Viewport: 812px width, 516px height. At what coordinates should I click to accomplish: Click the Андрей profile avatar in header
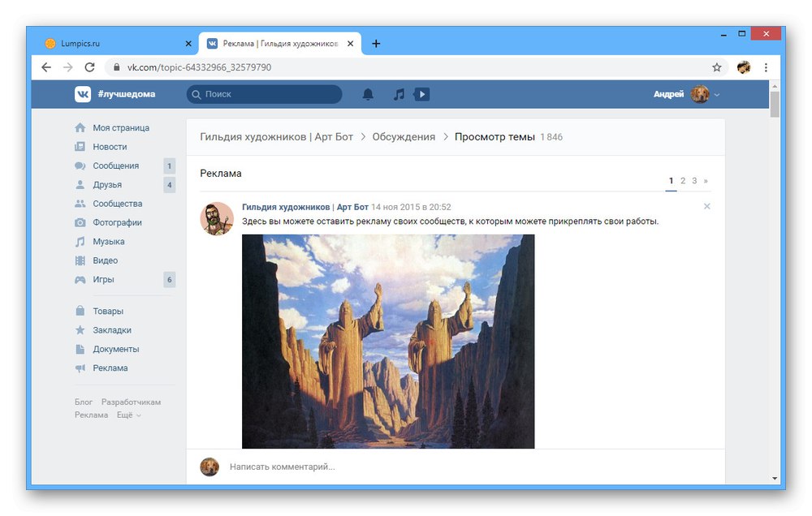700,94
